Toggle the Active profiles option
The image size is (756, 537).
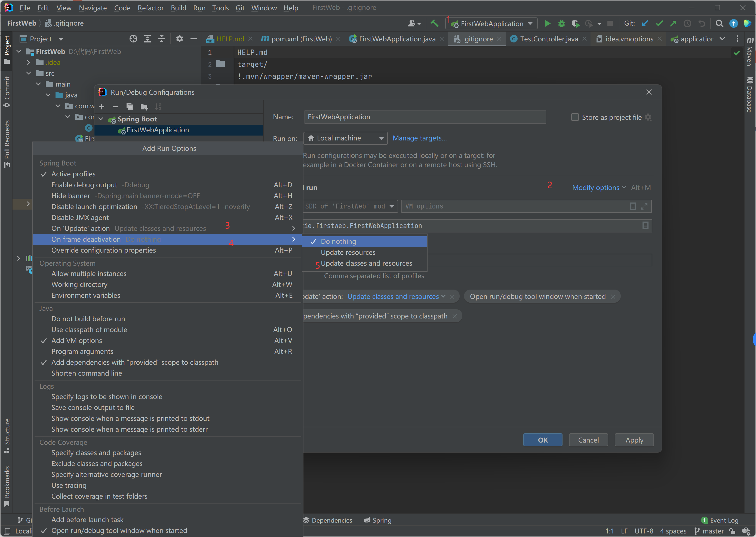click(x=73, y=174)
